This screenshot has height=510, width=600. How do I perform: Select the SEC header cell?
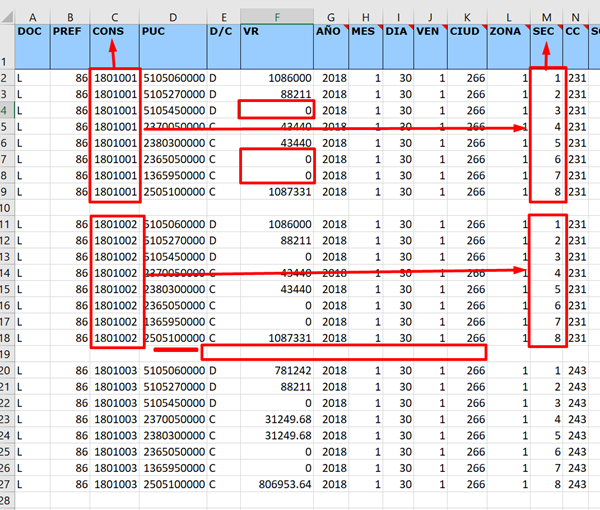[546, 32]
